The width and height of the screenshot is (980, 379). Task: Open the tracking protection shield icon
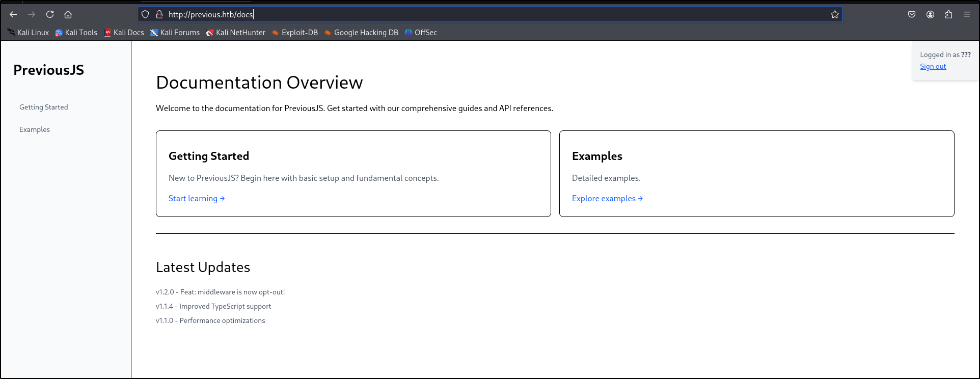point(145,14)
